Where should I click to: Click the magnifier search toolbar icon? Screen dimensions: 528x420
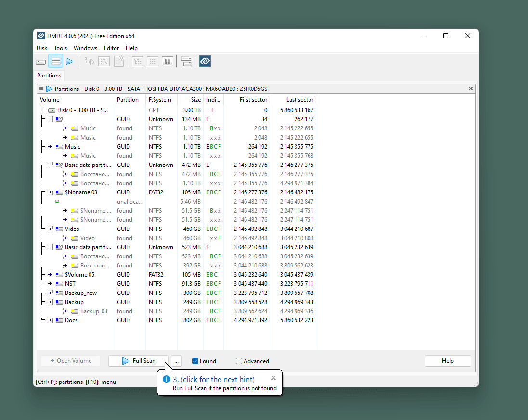click(103, 61)
